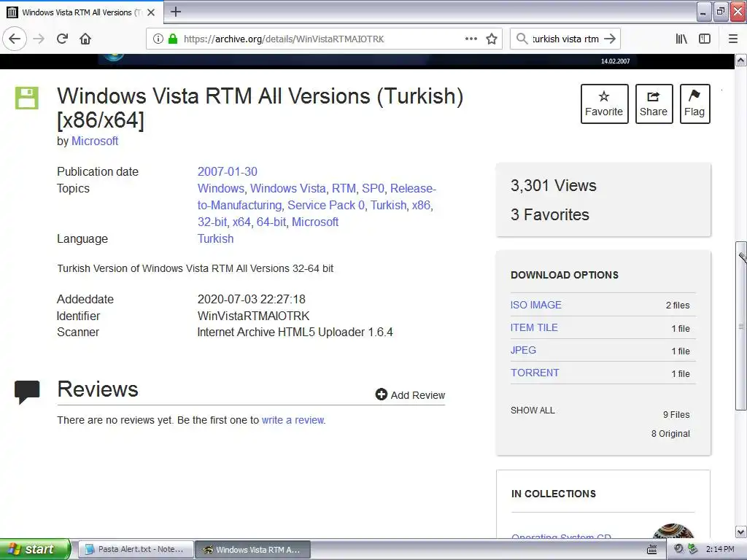Click the browser Back arrow button
The image size is (747, 560).
click(15, 39)
